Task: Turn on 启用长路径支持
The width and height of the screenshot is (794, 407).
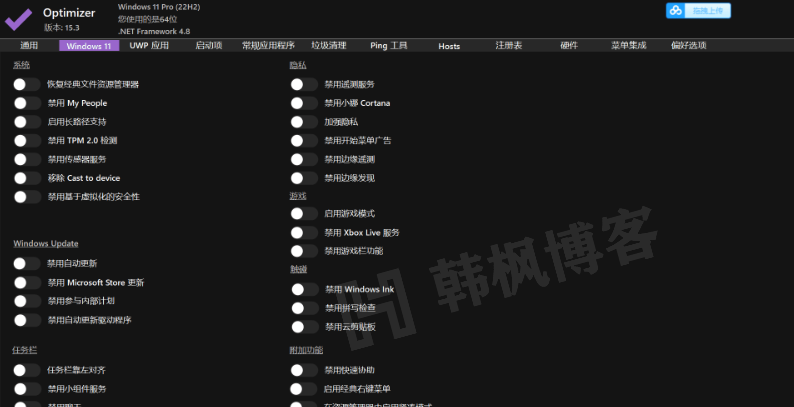Action: coord(27,121)
